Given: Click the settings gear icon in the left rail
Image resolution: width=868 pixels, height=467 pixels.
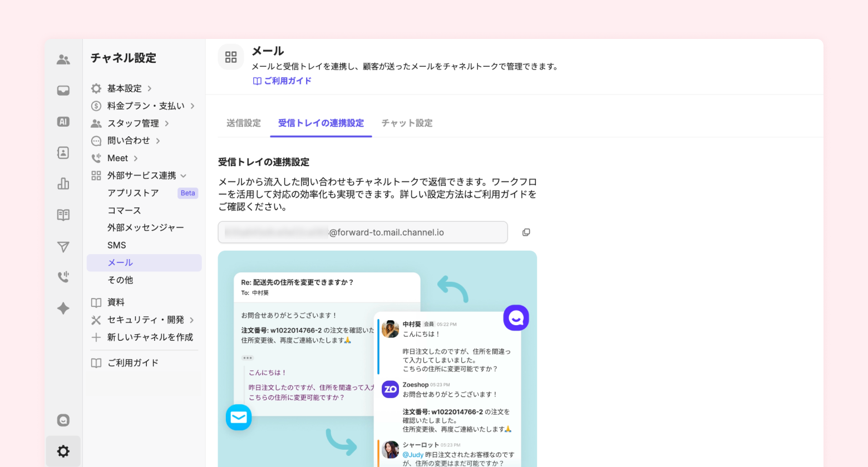Looking at the screenshot, I should coord(63,451).
